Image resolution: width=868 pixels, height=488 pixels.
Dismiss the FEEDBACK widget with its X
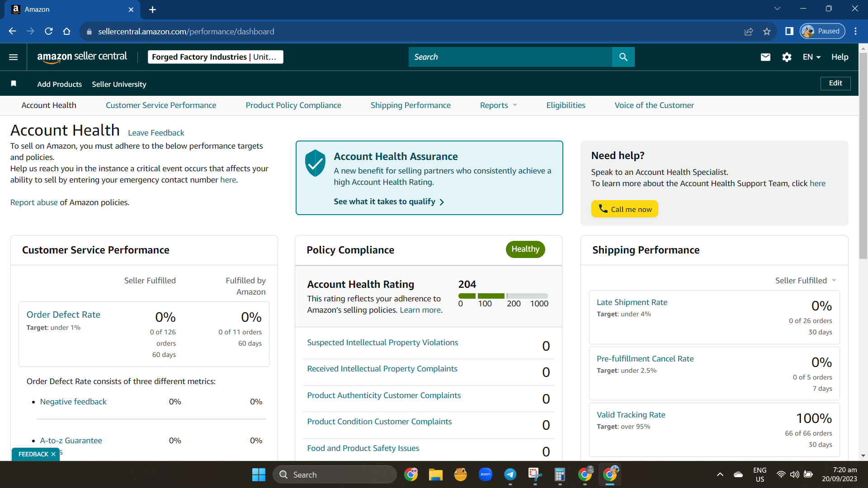(x=53, y=454)
